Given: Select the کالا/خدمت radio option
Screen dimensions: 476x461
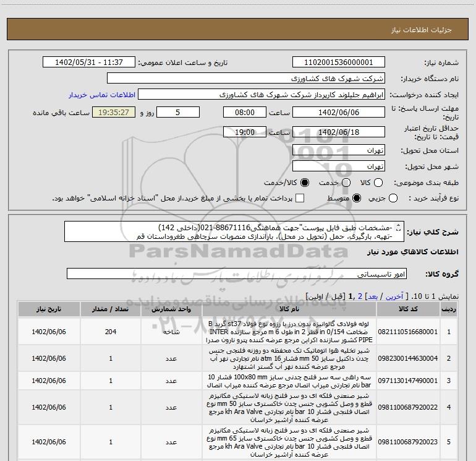Looking at the screenshot, I should [x=305, y=183].
